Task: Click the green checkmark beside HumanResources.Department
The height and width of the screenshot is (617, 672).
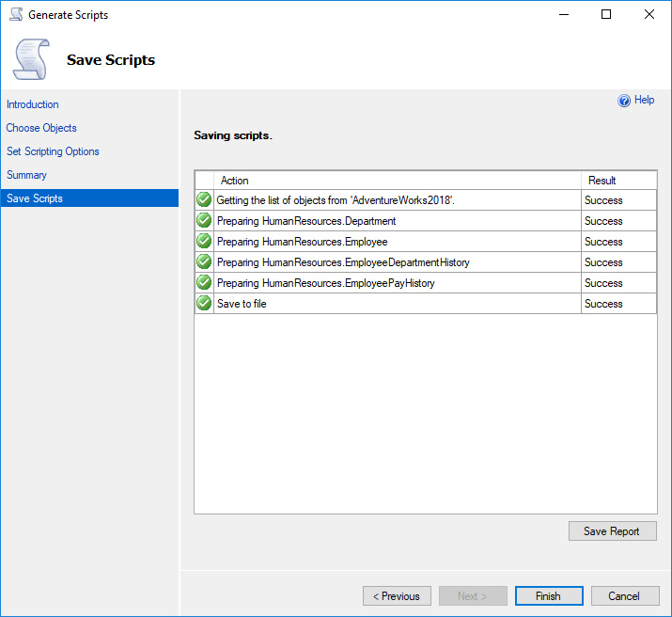Action: coord(204,221)
